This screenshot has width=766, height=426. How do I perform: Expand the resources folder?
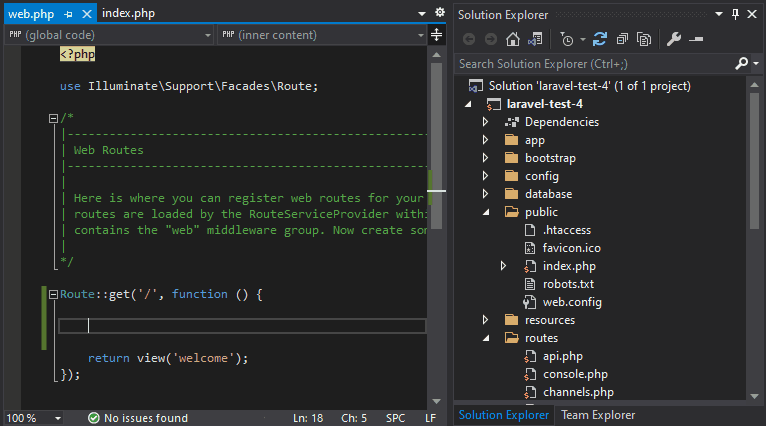tap(485, 320)
